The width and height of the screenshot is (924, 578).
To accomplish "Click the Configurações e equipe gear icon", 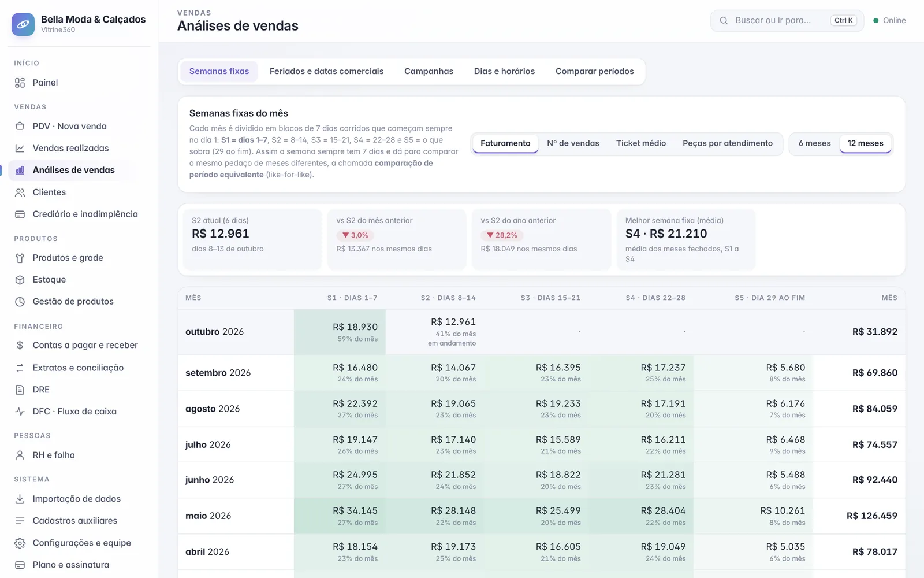I will [x=20, y=543].
